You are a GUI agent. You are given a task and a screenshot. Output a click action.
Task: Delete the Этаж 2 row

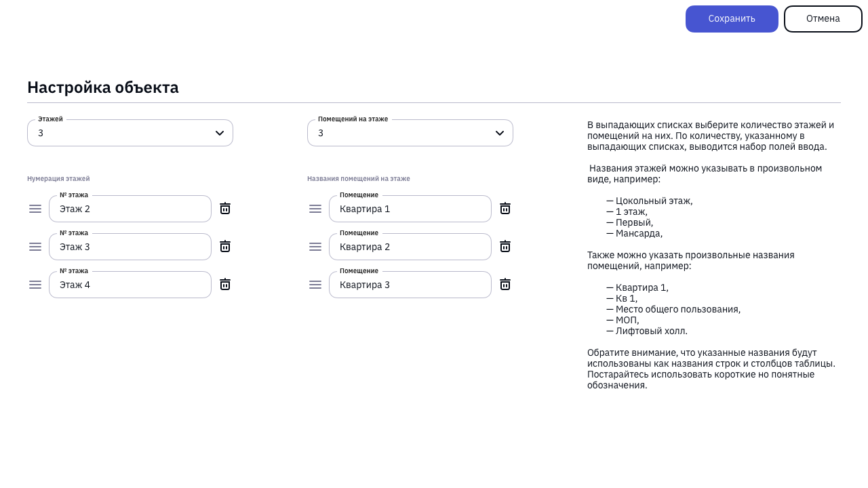[225, 209]
